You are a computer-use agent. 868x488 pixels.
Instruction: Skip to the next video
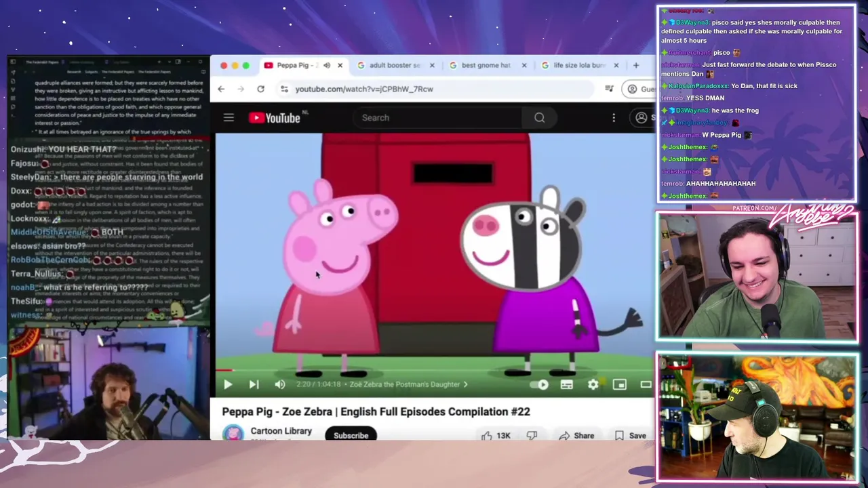pos(254,384)
